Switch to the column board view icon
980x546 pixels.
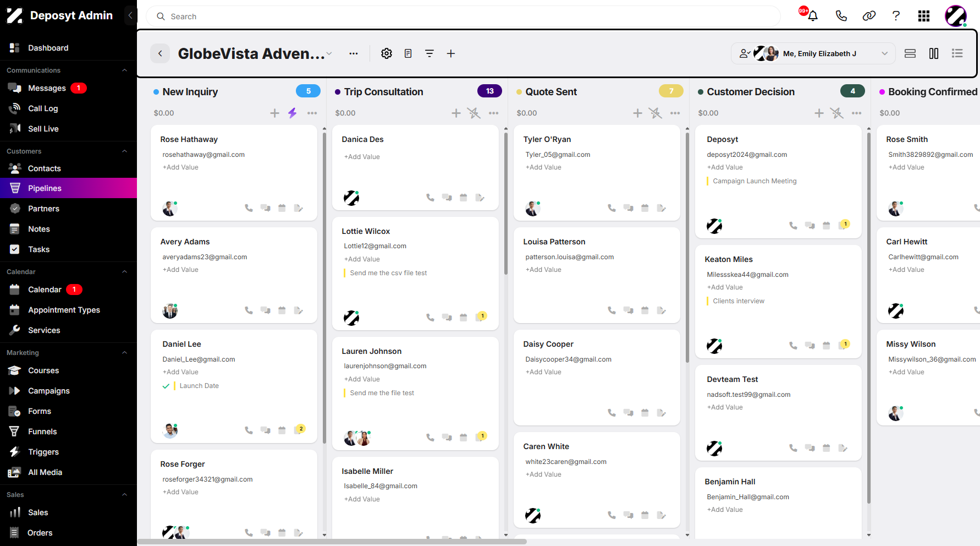point(934,53)
